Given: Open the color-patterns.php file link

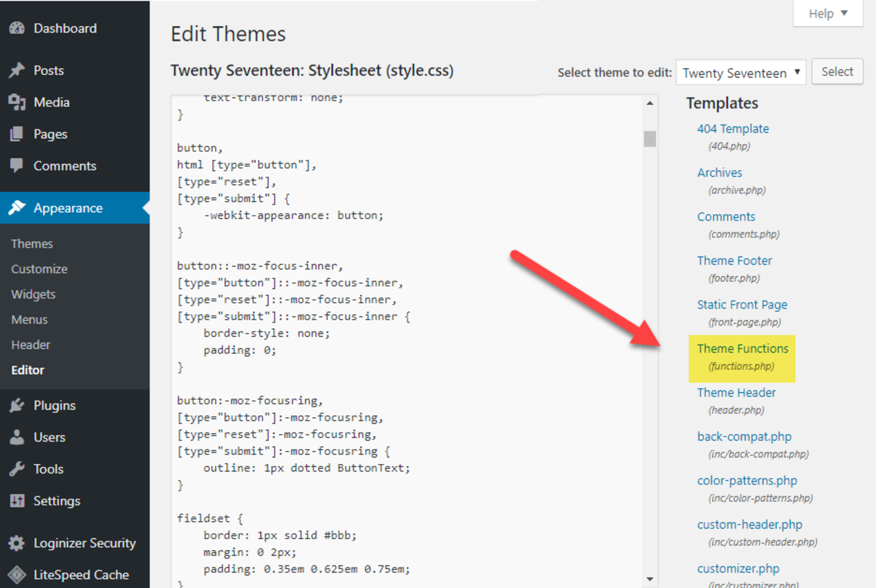Looking at the screenshot, I should [747, 480].
